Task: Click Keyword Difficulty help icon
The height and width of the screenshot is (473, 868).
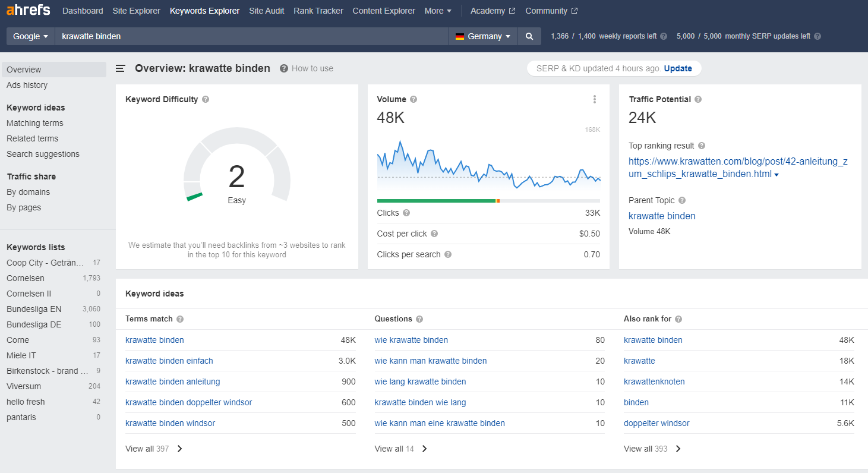Action: (206, 99)
